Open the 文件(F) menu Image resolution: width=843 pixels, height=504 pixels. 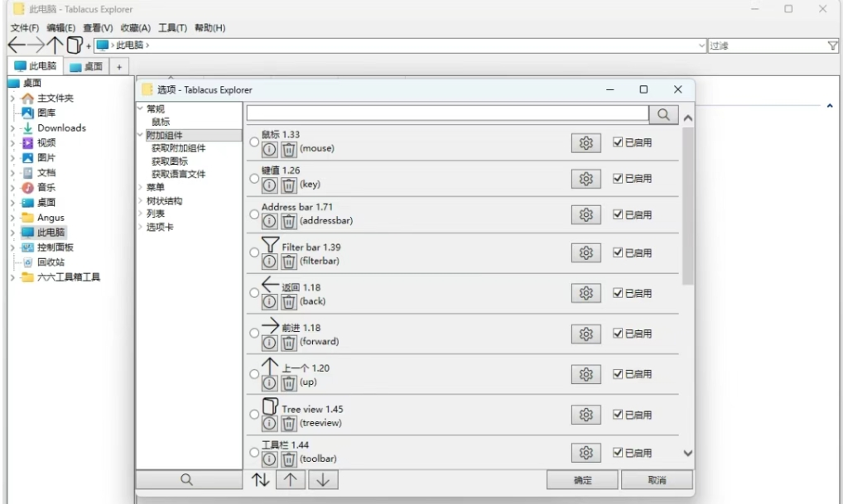click(x=25, y=28)
